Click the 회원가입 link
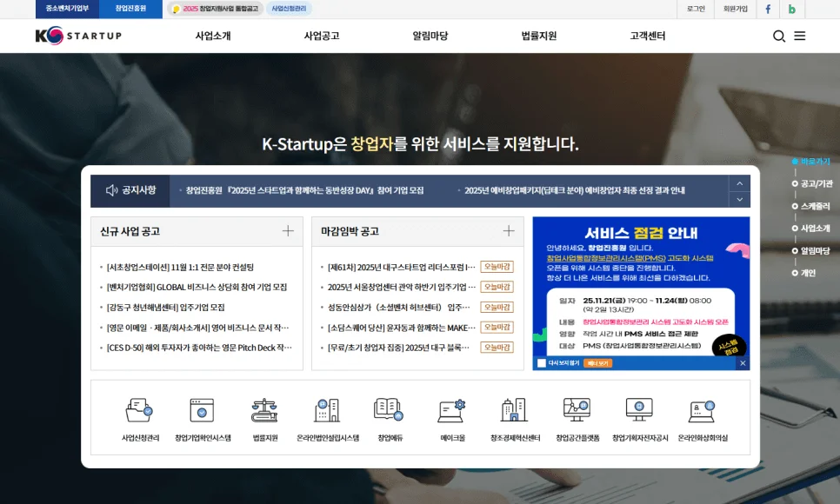This screenshot has width=840, height=504. click(735, 9)
